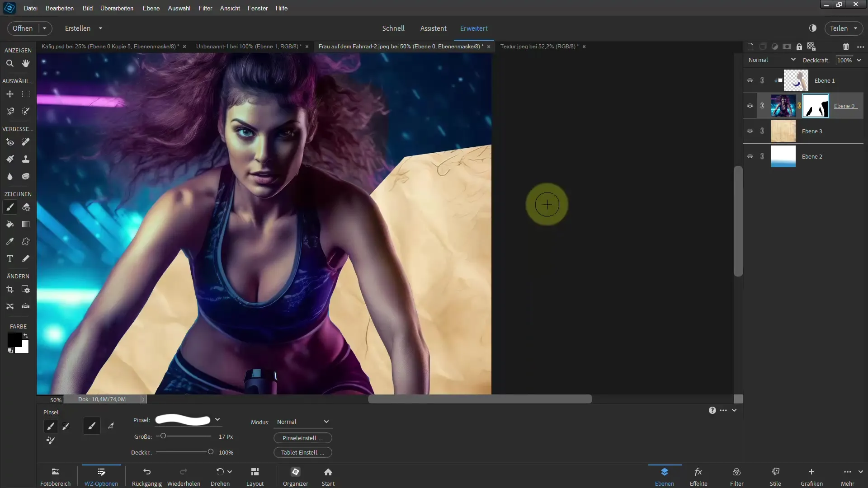The width and height of the screenshot is (868, 488).
Task: Select the Hand tool
Action: pos(26,64)
